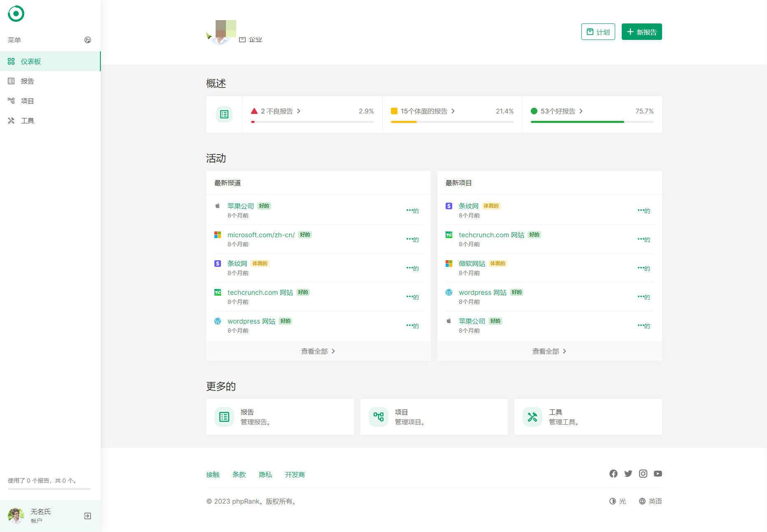
Task: Click the 报告 icon in 更多的 section
Action: (x=224, y=416)
